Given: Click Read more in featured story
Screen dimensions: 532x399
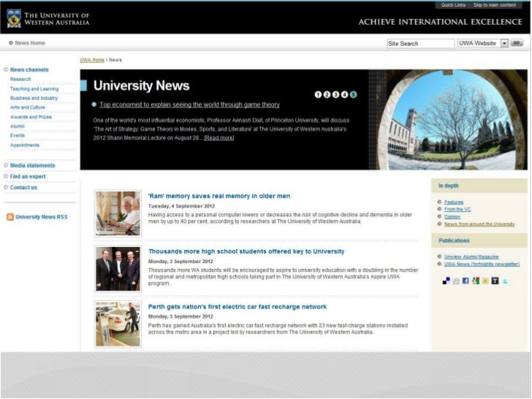Looking at the screenshot, I should pos(218,137).
